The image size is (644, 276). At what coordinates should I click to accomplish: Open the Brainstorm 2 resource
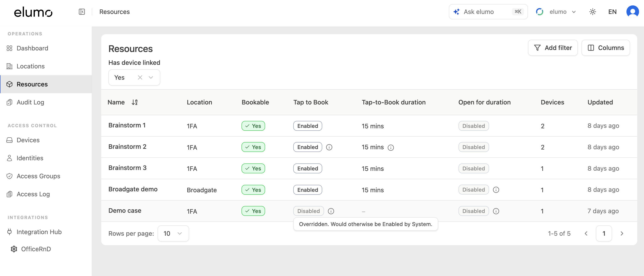point(127,147)
